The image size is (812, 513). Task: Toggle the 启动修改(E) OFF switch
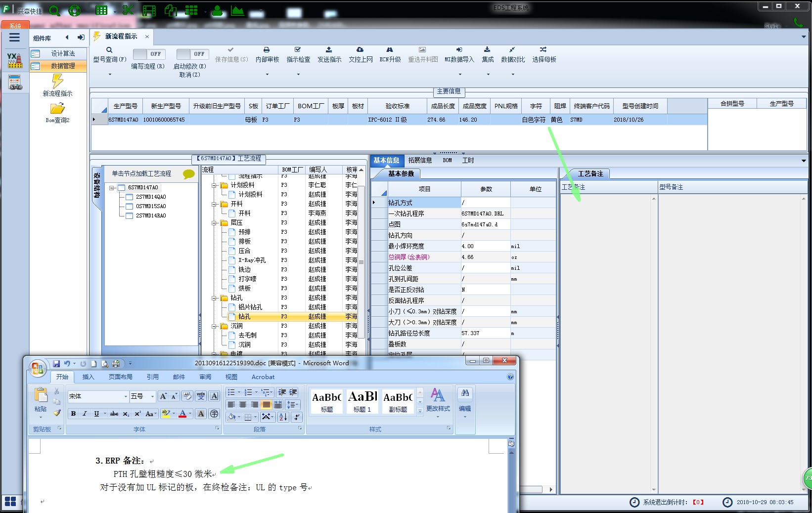coord(193,54)
